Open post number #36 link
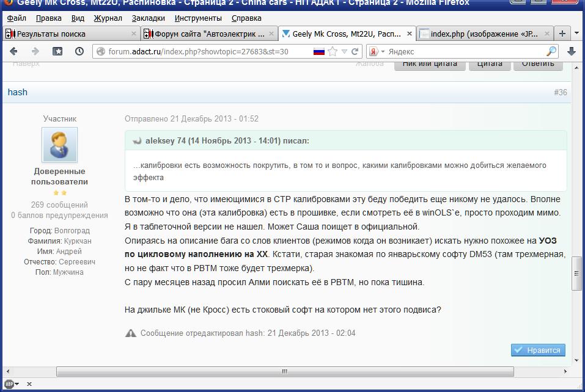This screenshot has height=392, width=585. click(x=561, y=92)
